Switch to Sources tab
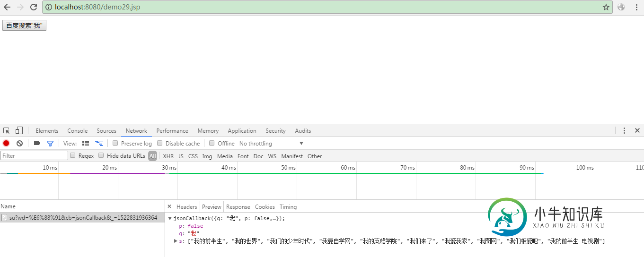The image size is (644, 257). point(106,131)
